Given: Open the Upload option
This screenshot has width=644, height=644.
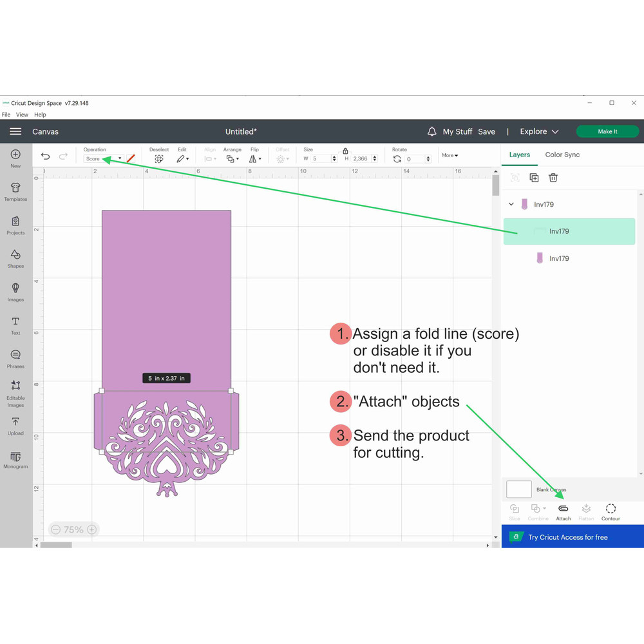Looking at the screenshot, I should pyautogui.click(x=15, y=425).
